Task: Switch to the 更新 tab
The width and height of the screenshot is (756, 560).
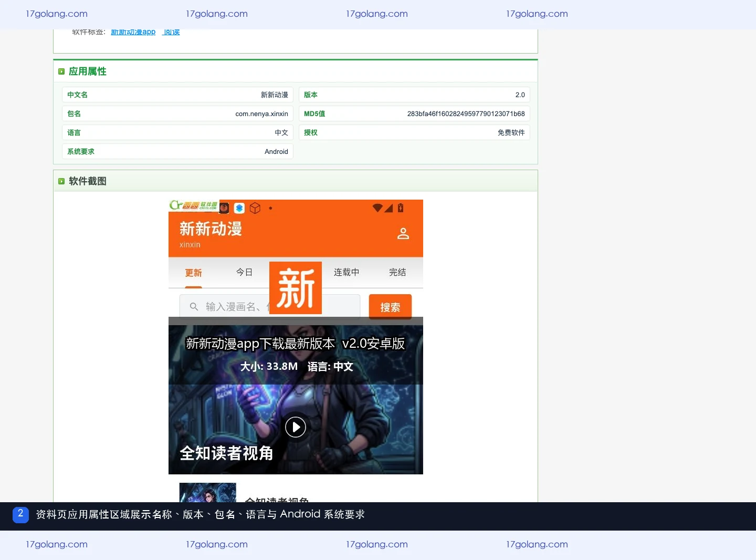Action: 193,273
